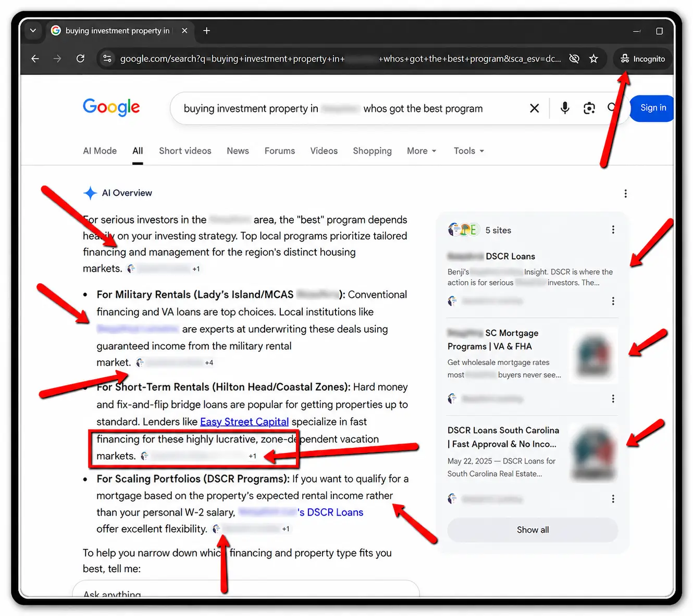The height and width of the screenshot is (616, 693).
Task: Click Show all sources button
Action: pos(533,530)
